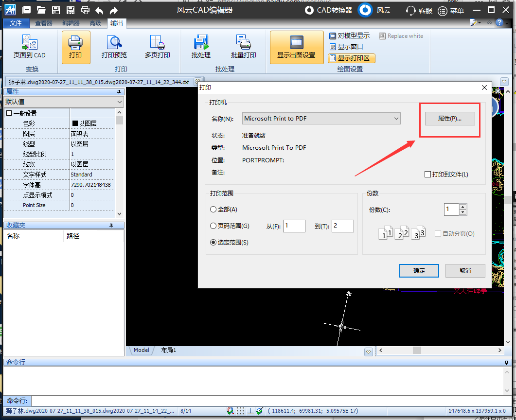This screenshot has width=516, height=420.
Task: Contact 客服 customer service
Action: pos(419,11)
